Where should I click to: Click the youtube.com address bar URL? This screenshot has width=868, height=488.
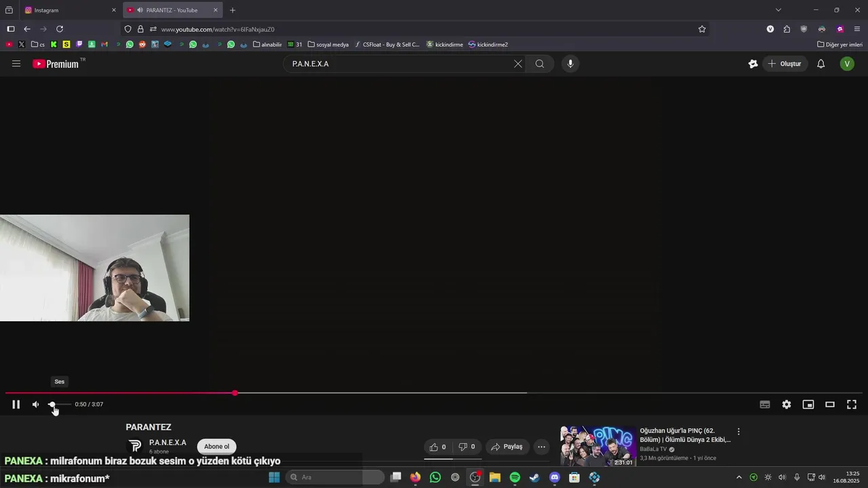point(218,29)
